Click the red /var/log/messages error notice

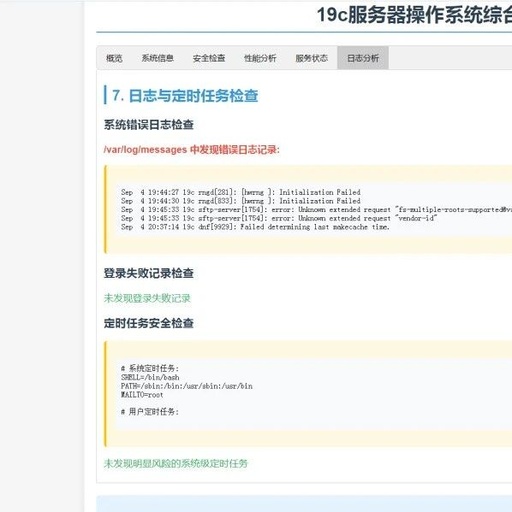tap(192, 150)
